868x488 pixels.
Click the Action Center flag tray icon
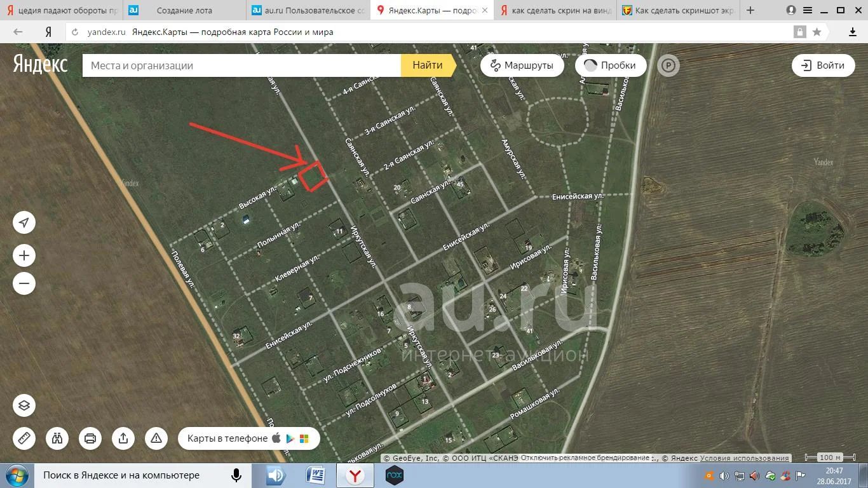tap(801, 475)
